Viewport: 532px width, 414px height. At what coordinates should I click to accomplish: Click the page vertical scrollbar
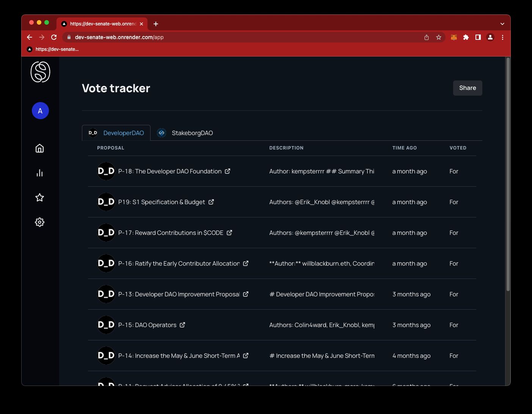coord(508,175)
